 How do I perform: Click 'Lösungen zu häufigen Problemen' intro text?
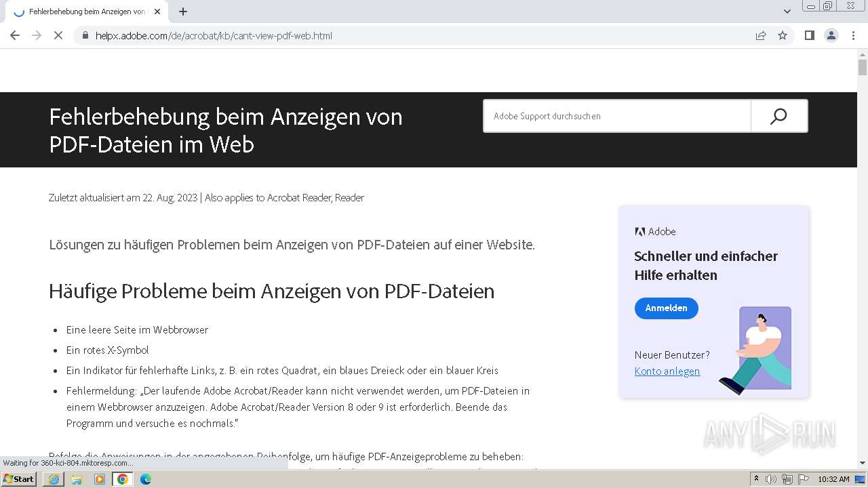(x=292, y=245)
